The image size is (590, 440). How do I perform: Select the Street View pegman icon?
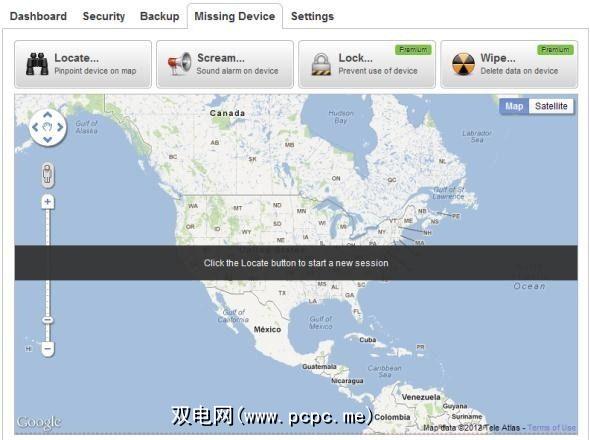[x=47, y=175]
